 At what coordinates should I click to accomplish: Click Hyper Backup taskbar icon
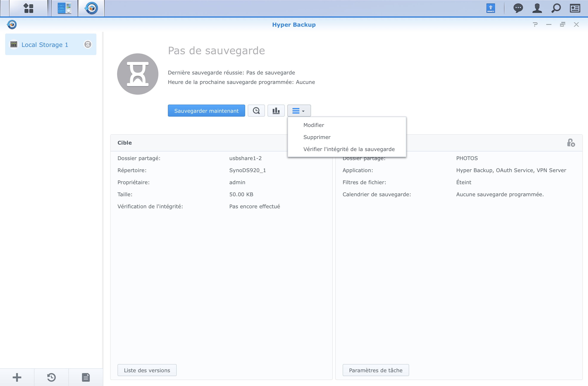pyautogui.click(x=91, y=8)
